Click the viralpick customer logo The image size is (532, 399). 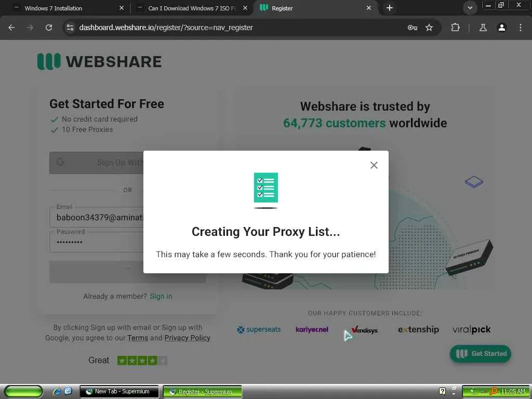pos(472,329)
